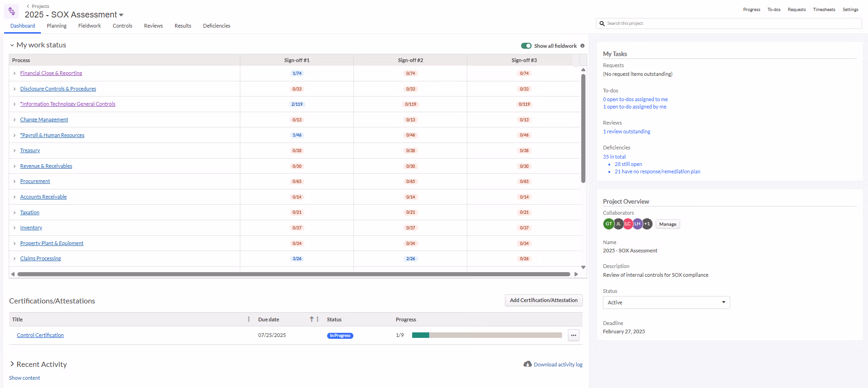
Task: Click the Search this project field
Action: [729, 23]
